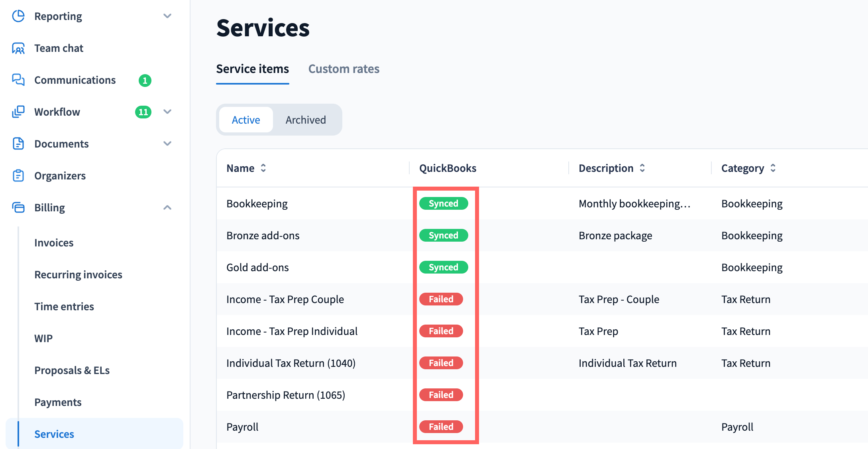Switch to the Archived filter

tap(306, 120)
